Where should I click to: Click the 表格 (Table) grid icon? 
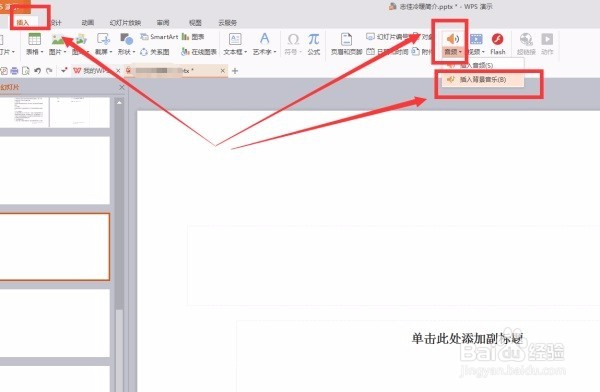pos(34,39)
